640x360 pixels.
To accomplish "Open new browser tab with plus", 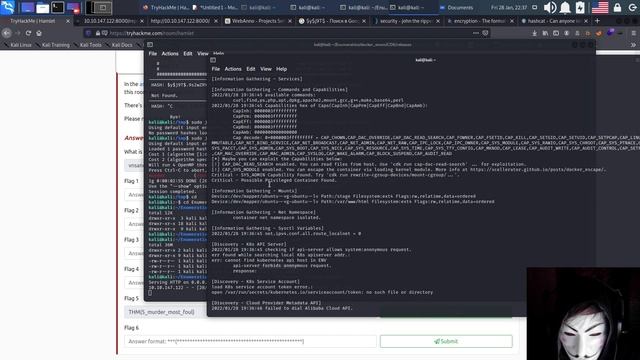I will coord(597,20).
